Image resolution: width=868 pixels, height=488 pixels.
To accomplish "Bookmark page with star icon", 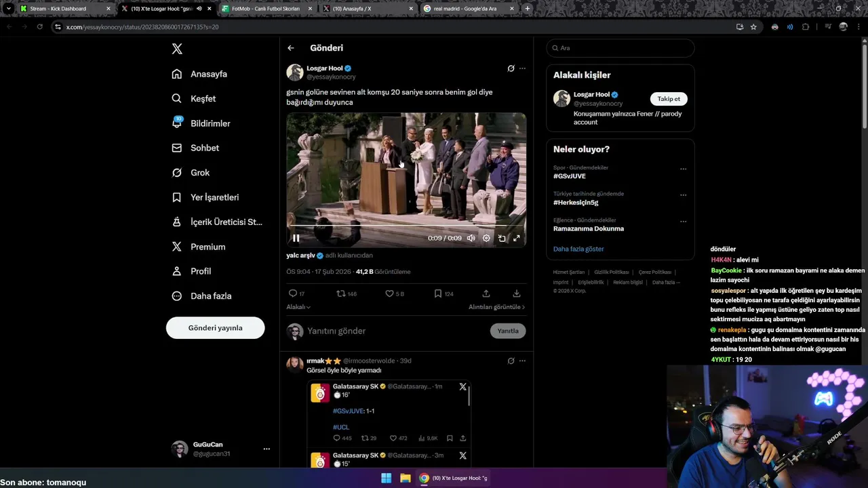I will pos(753,27).
